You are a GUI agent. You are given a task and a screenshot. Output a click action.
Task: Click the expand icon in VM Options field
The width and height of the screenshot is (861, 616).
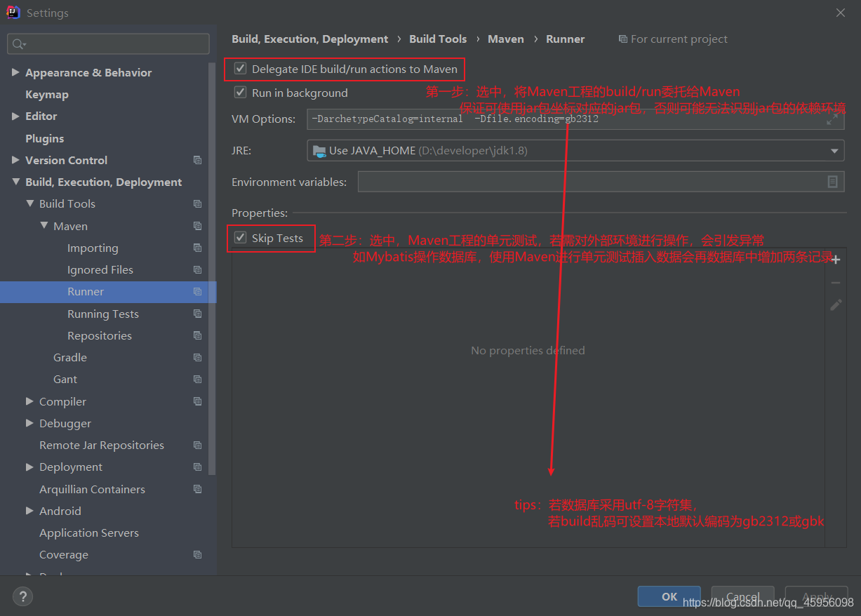click(832, 119)
